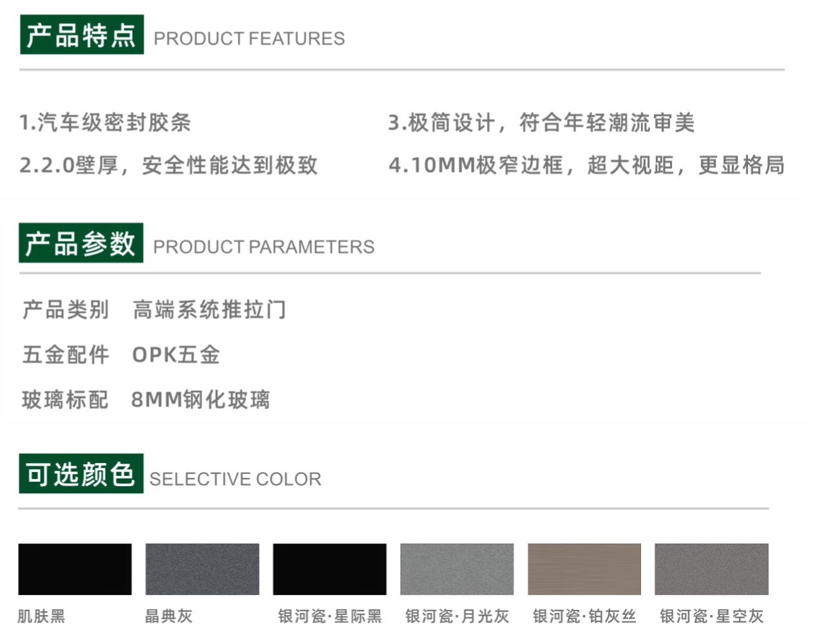Viewport: 815px width, 644px height.
Task: Choose the 银河瓷·铂灰丝 brushed swatch
Action: click(x=584, y=569)
